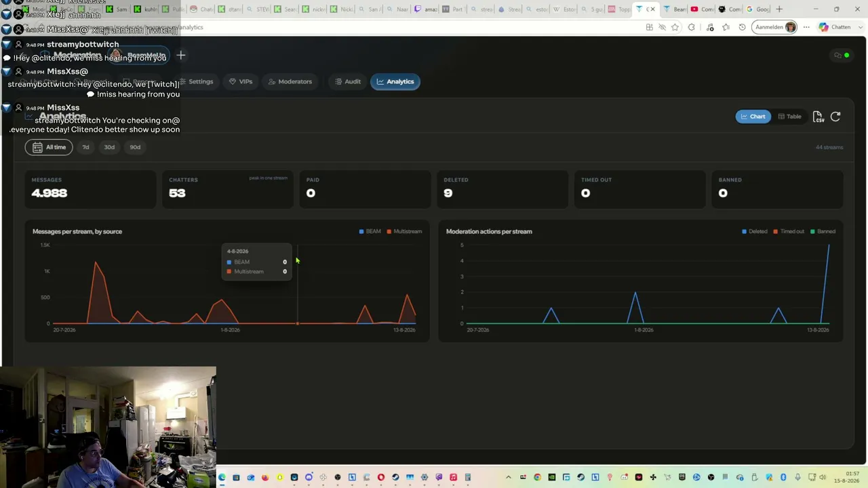The width and height of the screenshot is (868, 488).
Task: Export analytics as CSV
Action: tap(818, 117)
